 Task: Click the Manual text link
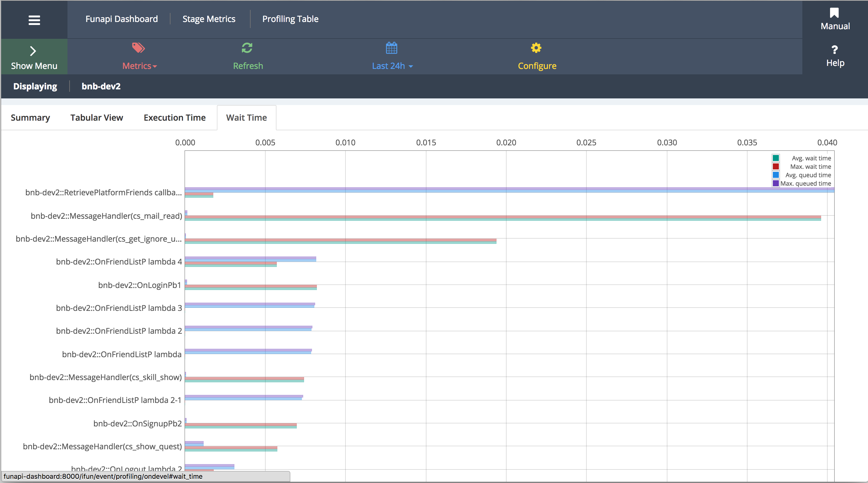pyautogui.click(x=835, y=26)
